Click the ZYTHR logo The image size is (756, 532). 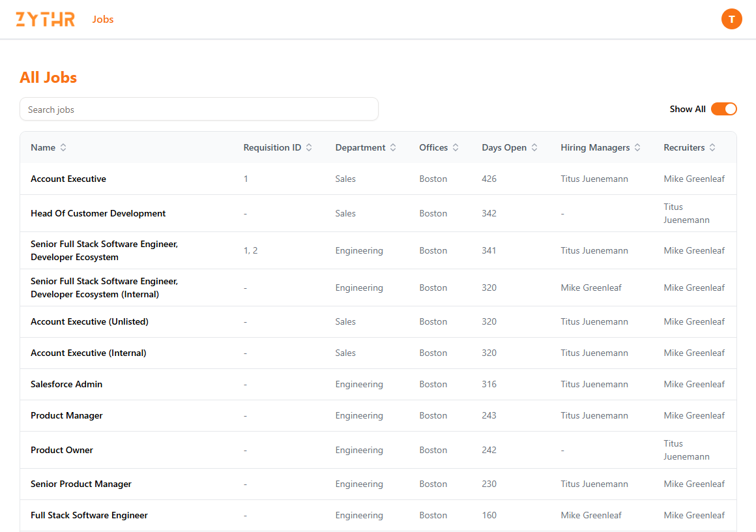[45, 20]
